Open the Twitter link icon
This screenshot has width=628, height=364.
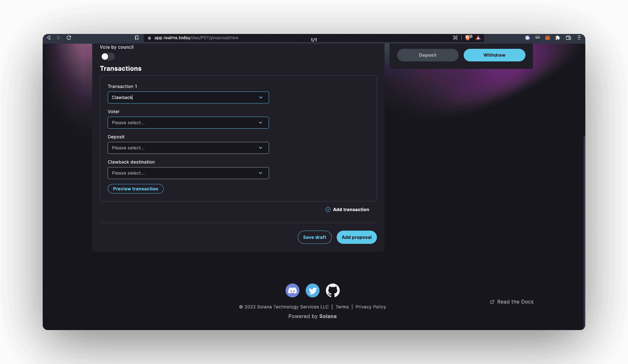pos(312,290)
